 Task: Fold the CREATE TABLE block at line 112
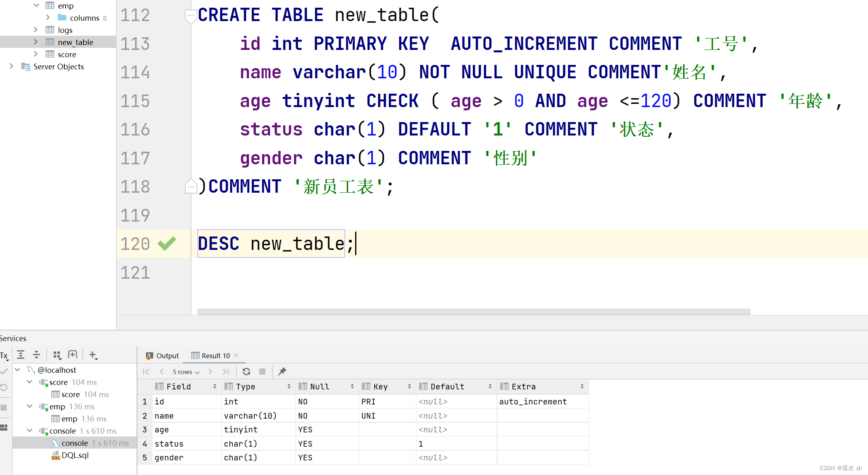[191, 16]
